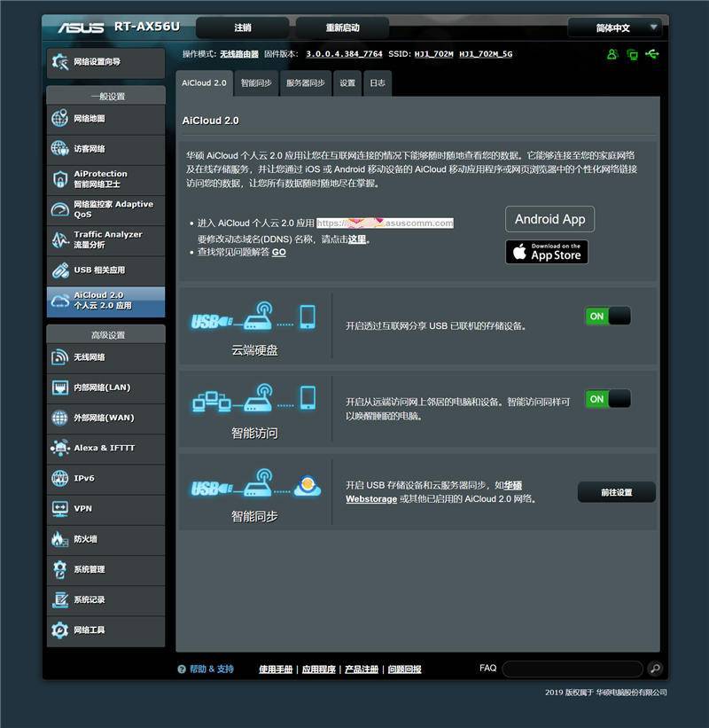Open the firmware version 3.0.0.4.384_7764 link
The width and height of the screenshot is (709, 728).
[x=344, y=54]
